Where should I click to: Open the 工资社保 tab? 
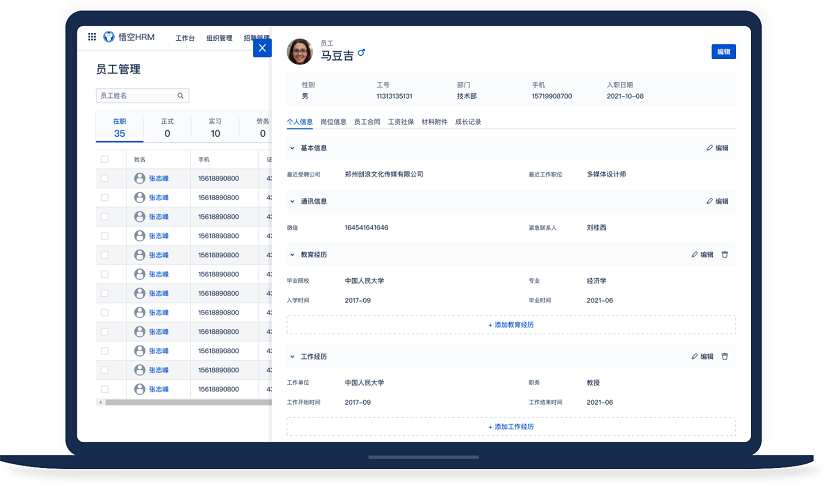(401, 122)
